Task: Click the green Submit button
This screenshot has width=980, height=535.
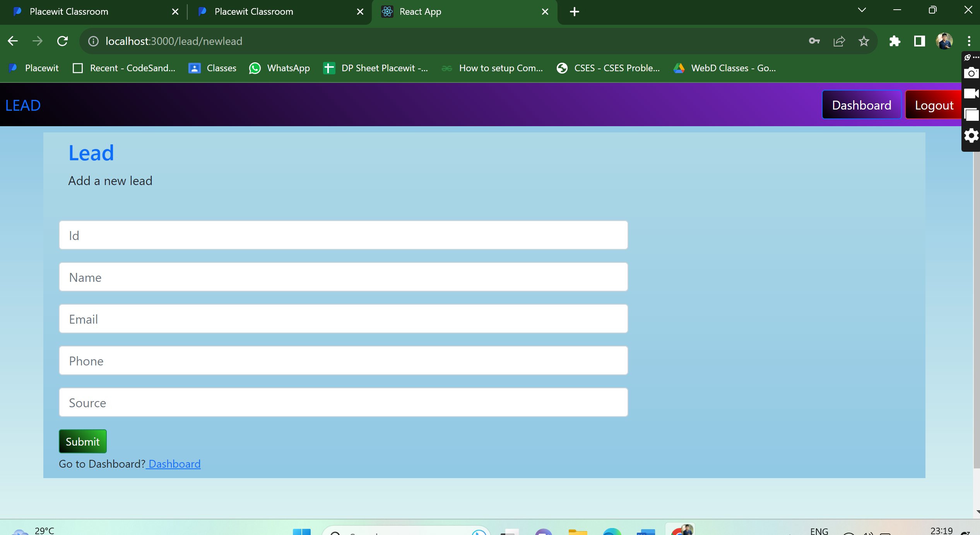Action: pos(83,441)
